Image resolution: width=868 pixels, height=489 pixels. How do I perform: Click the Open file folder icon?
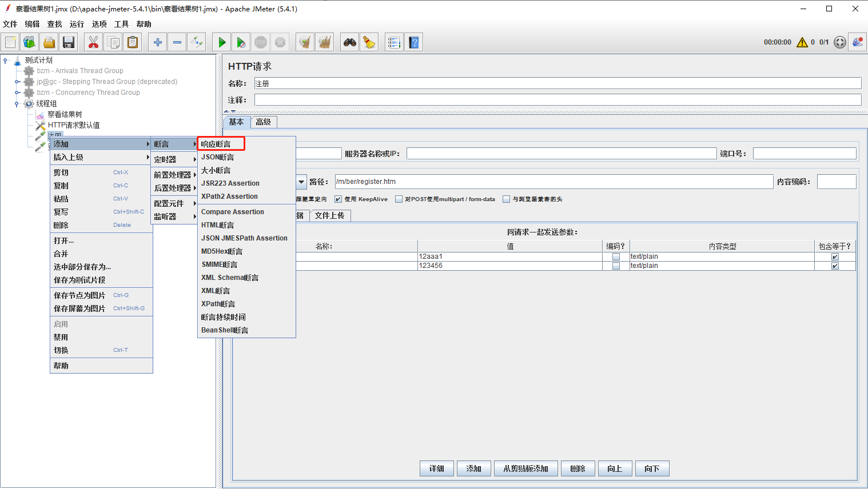click(x=49, y=42)
